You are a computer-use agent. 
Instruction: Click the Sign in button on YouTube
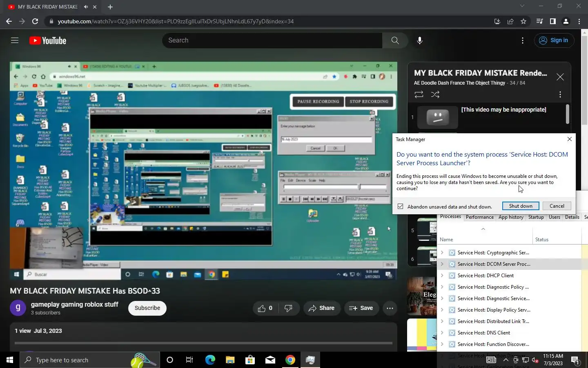point(555,40)
